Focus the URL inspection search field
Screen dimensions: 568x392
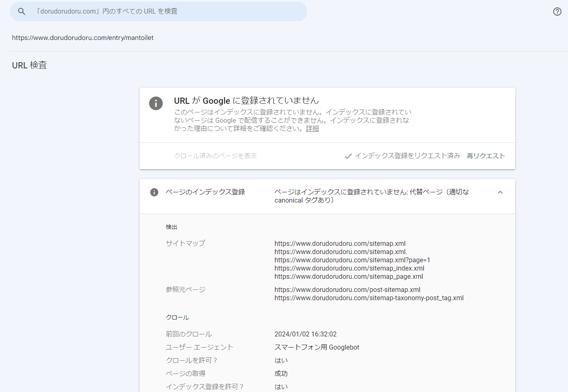click(x=159, y=12)
